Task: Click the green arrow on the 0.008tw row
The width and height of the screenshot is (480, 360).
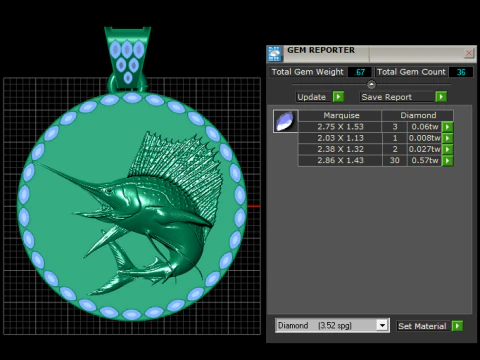Action: (447, 138)
